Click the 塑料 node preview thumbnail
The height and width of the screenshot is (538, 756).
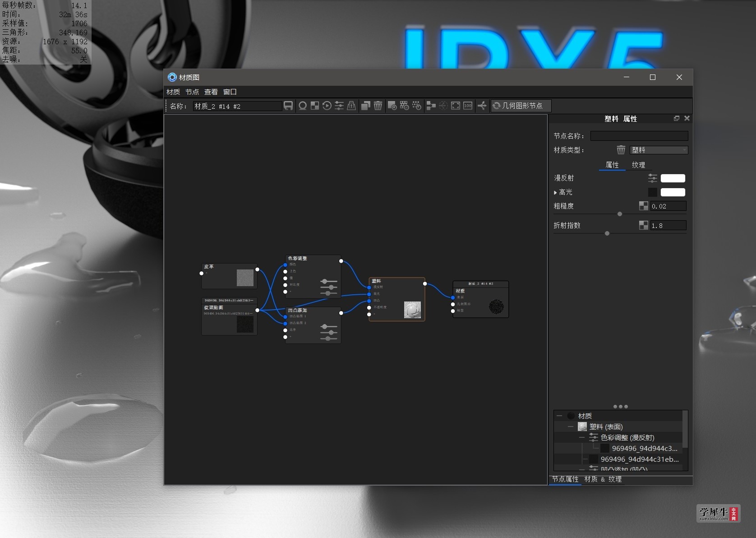[412, 310]
